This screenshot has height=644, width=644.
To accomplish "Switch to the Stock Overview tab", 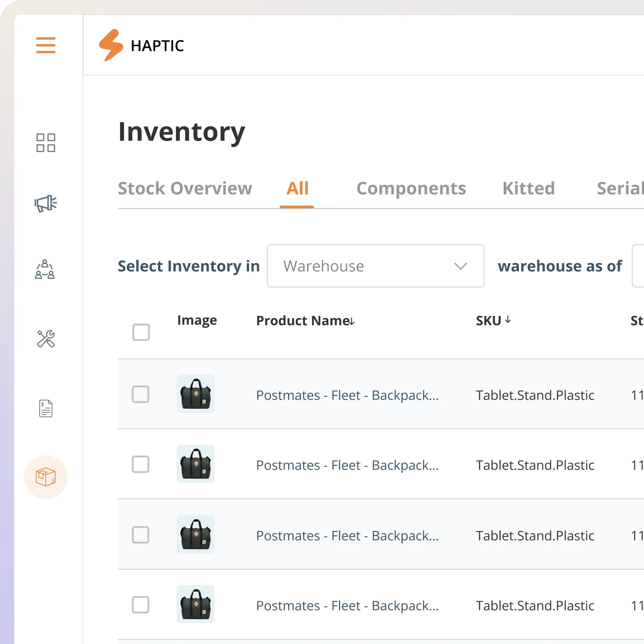I will pyautogui.click(x=185, y=188).
